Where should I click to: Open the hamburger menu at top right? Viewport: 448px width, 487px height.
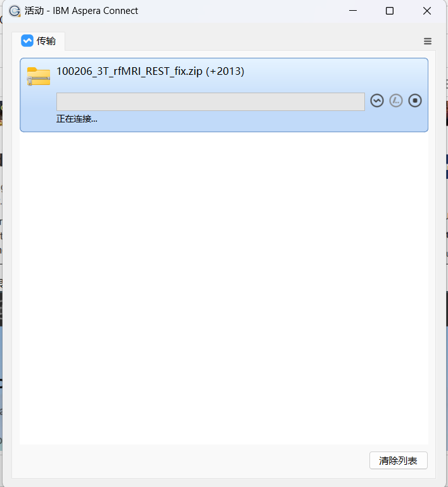click(428, 41)
